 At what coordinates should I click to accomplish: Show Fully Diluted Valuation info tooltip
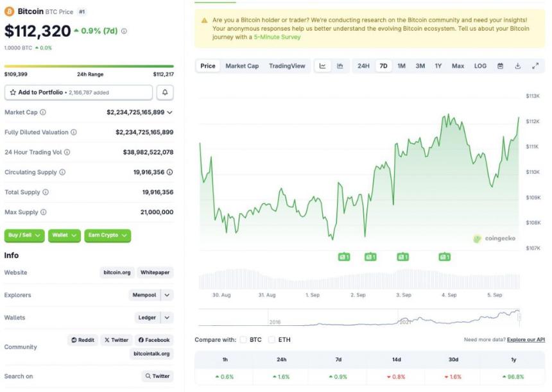tap(74, 132)
